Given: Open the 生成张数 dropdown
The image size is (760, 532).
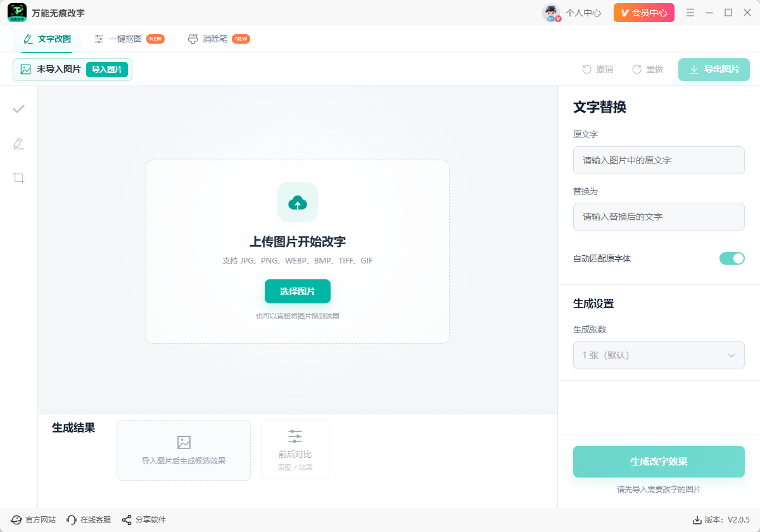Looking at the screenshot, I should coord(659,355).
